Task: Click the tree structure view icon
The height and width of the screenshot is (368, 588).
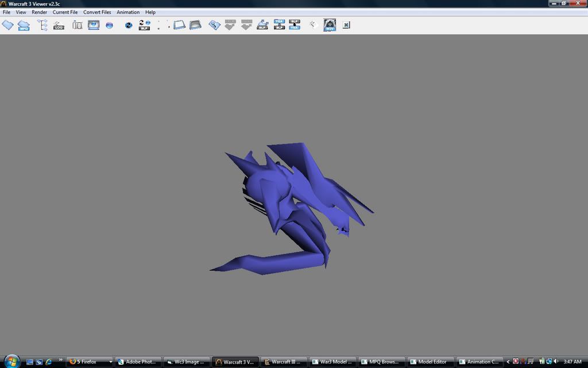Action: click(x=42, y=25)
